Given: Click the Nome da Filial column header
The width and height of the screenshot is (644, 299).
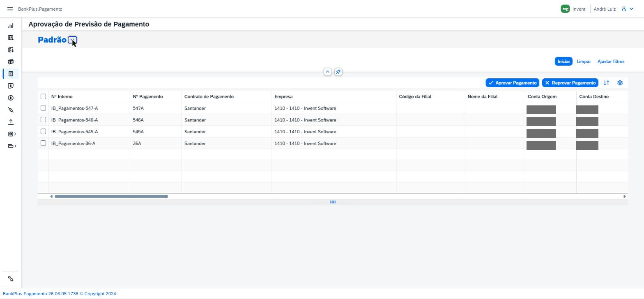Looking at the screenshot, I should 495,96.
